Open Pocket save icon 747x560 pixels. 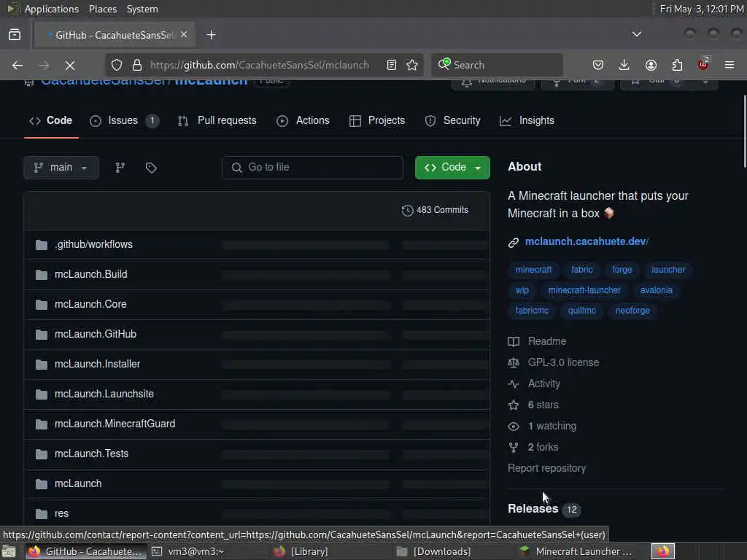click(x=598, y=65)
